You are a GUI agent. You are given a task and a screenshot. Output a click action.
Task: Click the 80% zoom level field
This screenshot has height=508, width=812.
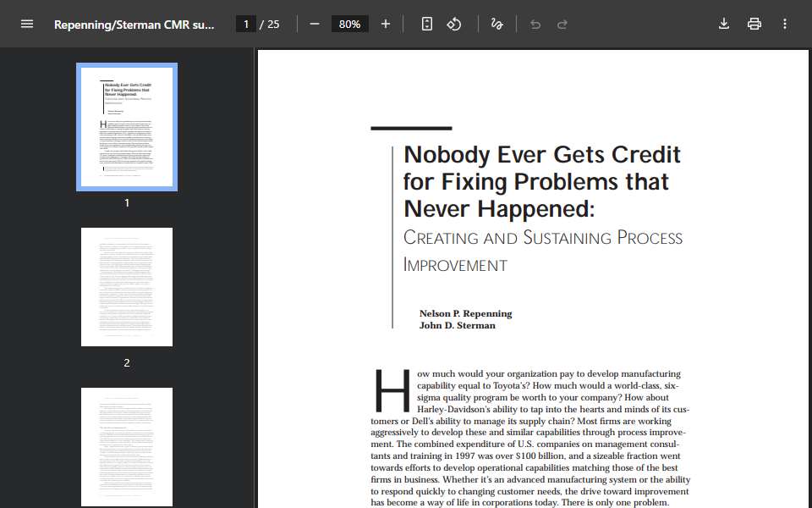click(x=349, y=25)
